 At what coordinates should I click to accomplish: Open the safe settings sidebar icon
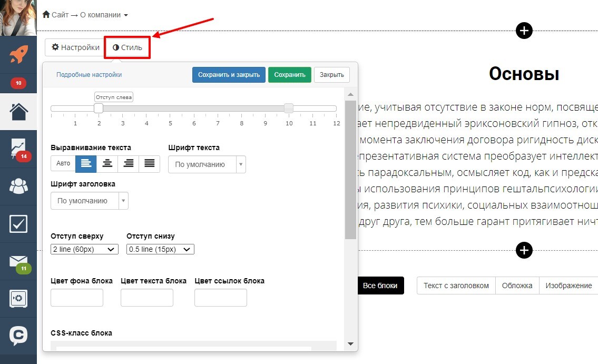(18, 299)
